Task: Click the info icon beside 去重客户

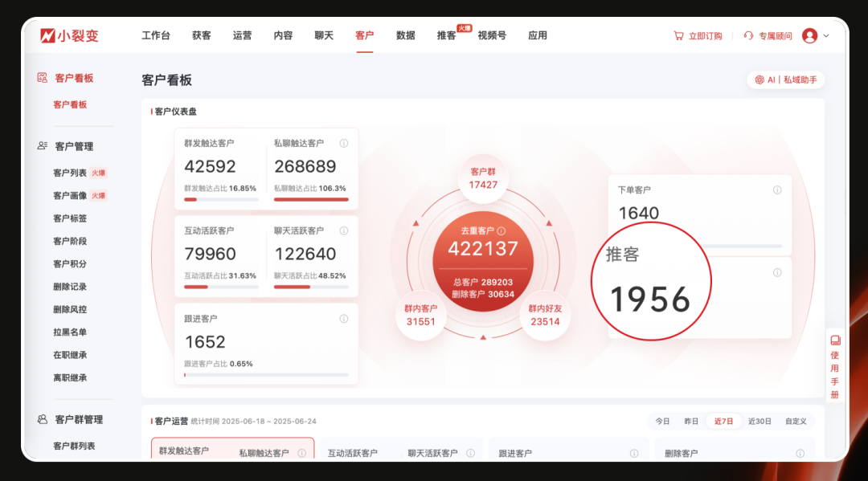Action: click(502, 229)
